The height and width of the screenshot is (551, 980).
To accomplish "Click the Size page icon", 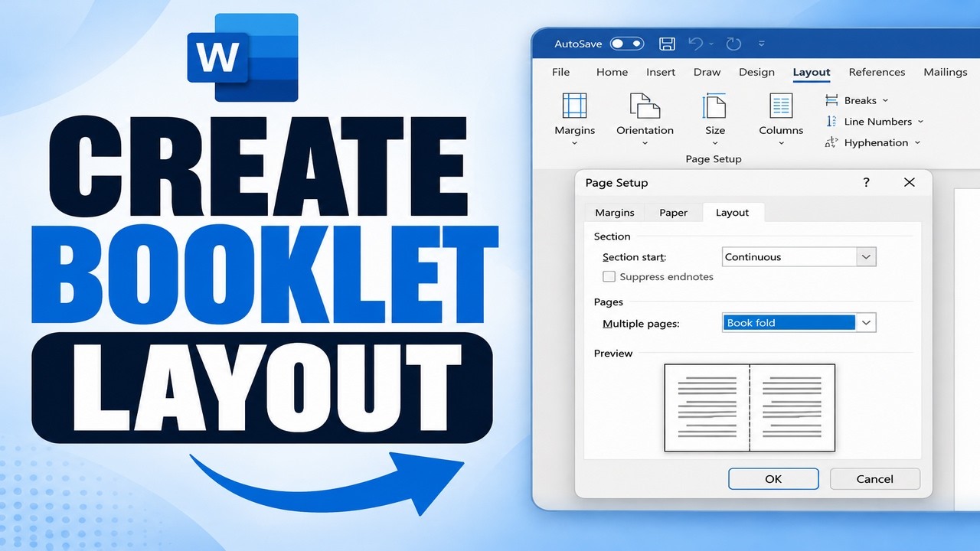I will pyautogui.click(x=715, y=106).
